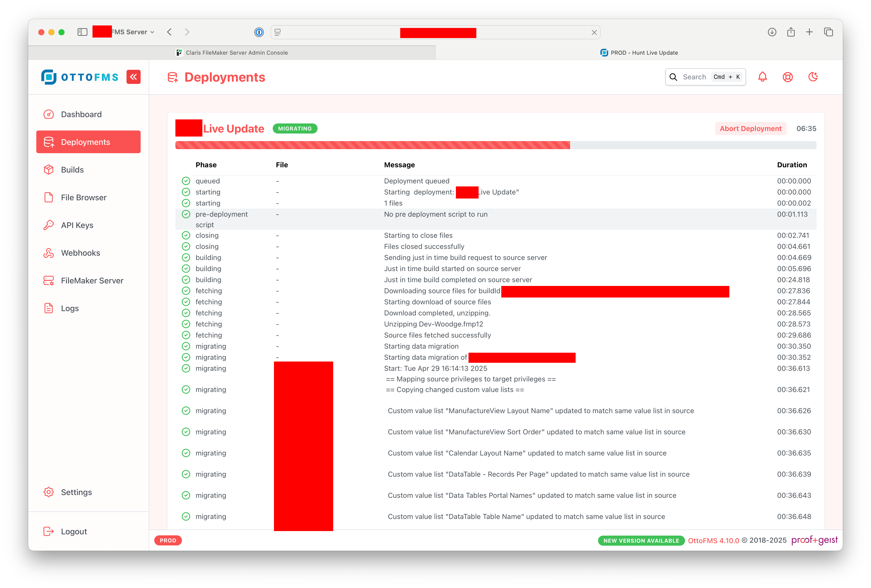871x588 pixels.
Task: Open OttoFMS 4.10.0 version link
Action: click(x=713, y=540)
